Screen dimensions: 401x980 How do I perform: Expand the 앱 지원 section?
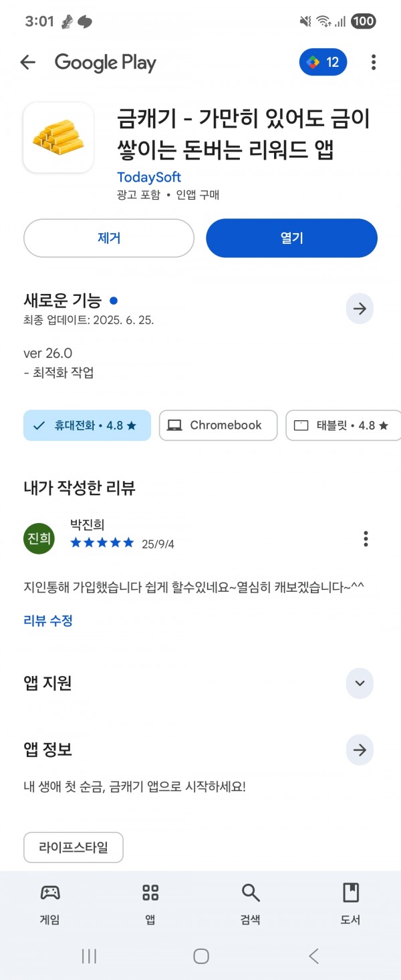pos(360,683)
